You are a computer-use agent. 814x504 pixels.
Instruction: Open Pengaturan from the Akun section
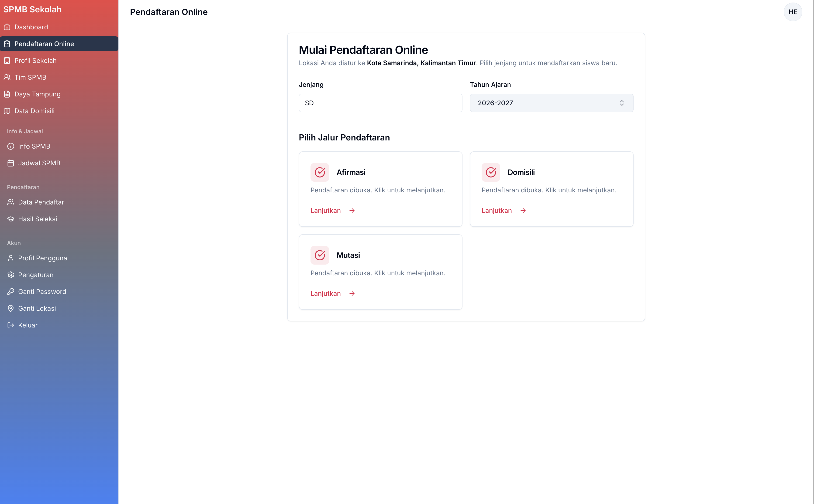[x=35, y=275]
